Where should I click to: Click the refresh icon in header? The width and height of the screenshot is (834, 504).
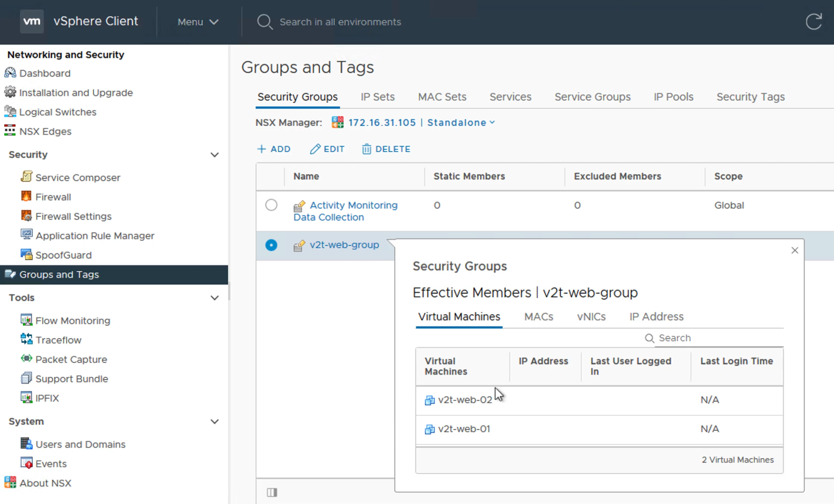click(814, 22)
